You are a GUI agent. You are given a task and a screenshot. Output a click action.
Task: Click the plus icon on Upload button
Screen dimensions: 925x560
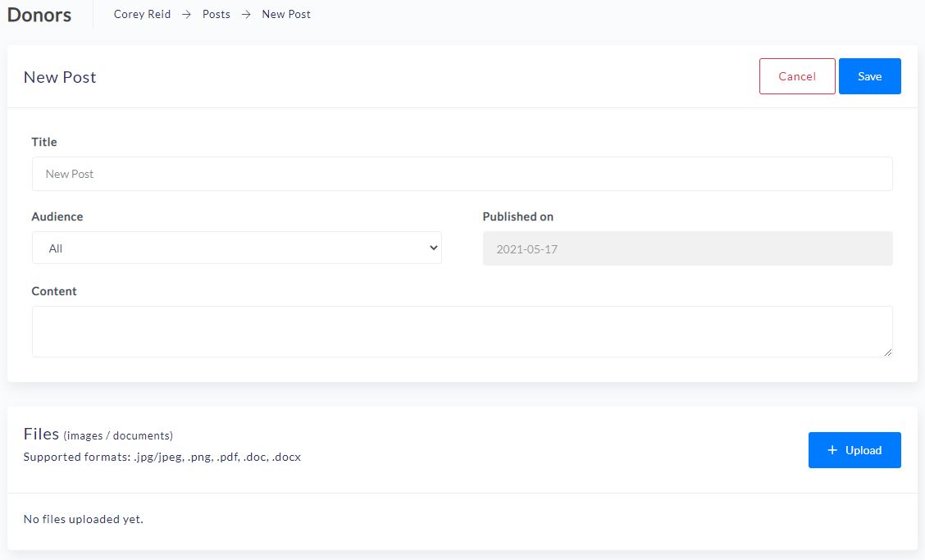[832, 450]
